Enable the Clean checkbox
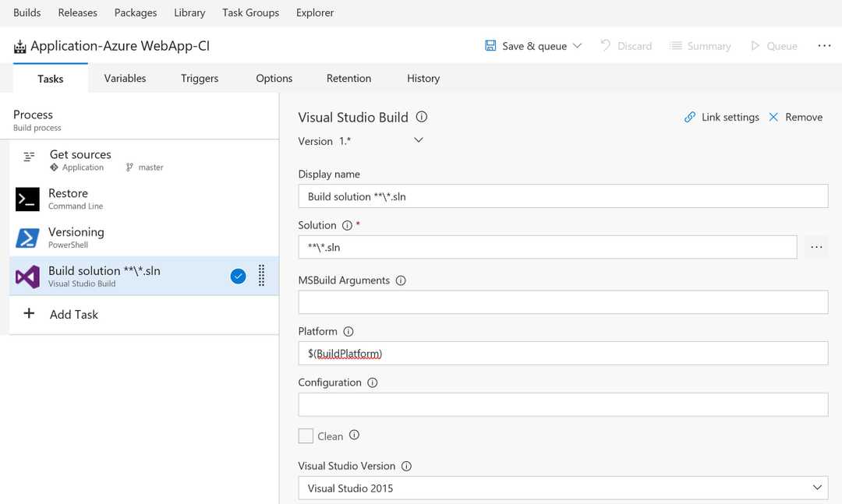842x504 pixels. pyautogui.click(x=306, y=436)
